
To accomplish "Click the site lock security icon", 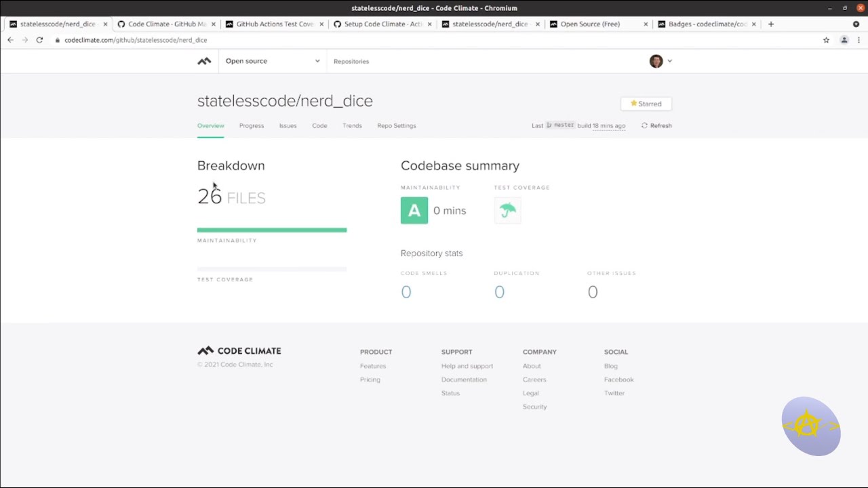I will click(57, 40).
